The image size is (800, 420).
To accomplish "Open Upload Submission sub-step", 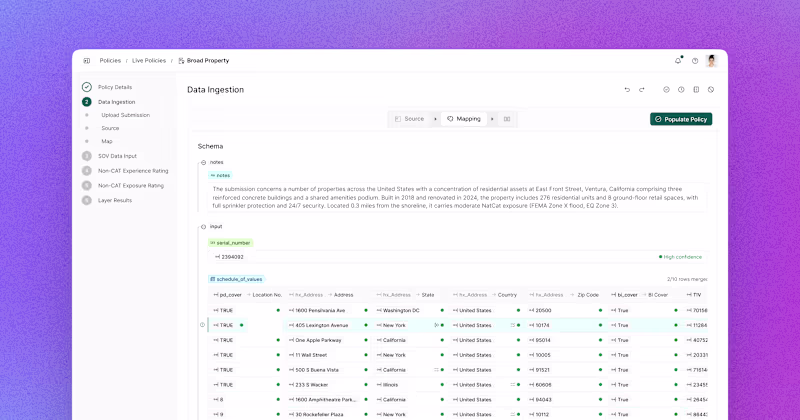I will [x=126, y=115].
